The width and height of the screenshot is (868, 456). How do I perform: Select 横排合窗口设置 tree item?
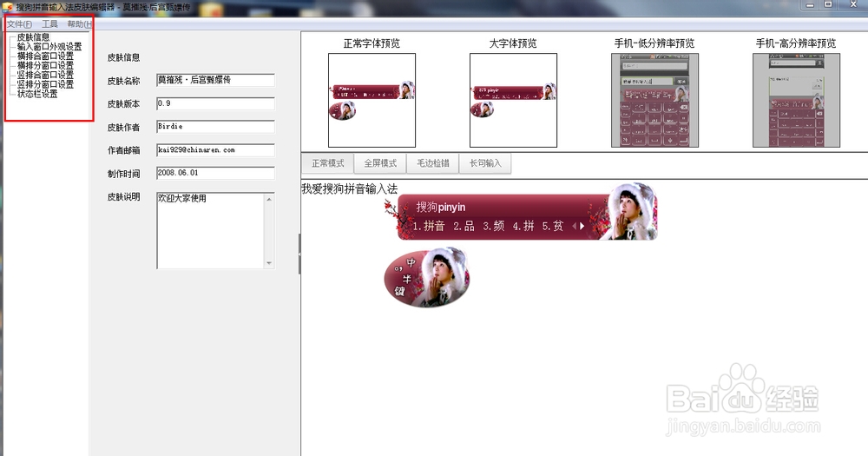[45, 56]
